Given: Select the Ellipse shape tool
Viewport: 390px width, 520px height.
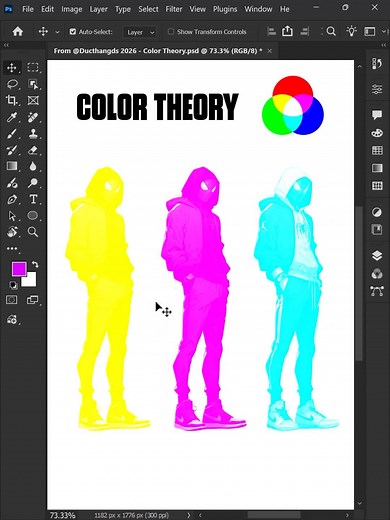Looking at the screenshot, I should tap(33, 216).
